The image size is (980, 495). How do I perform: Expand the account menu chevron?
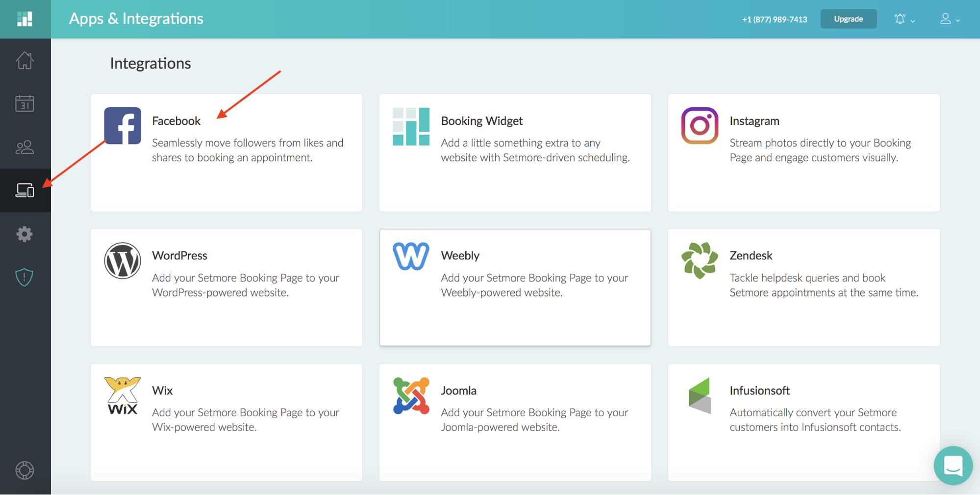(958, 21)
